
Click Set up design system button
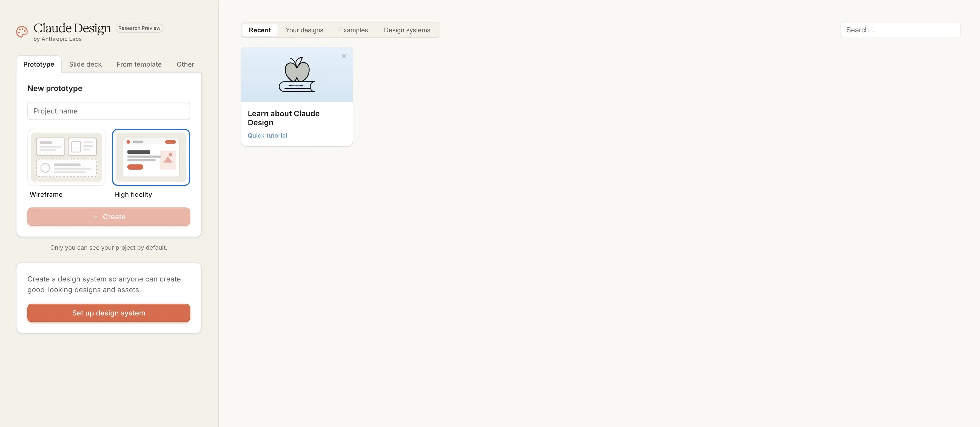[x=109, y=313]
